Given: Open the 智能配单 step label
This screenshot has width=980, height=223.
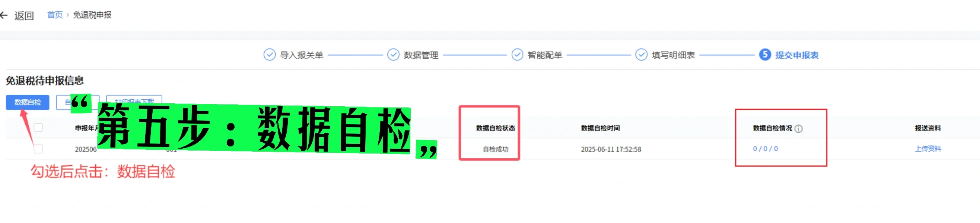Looking at the screenshot, I should click(x=545, y=55).
